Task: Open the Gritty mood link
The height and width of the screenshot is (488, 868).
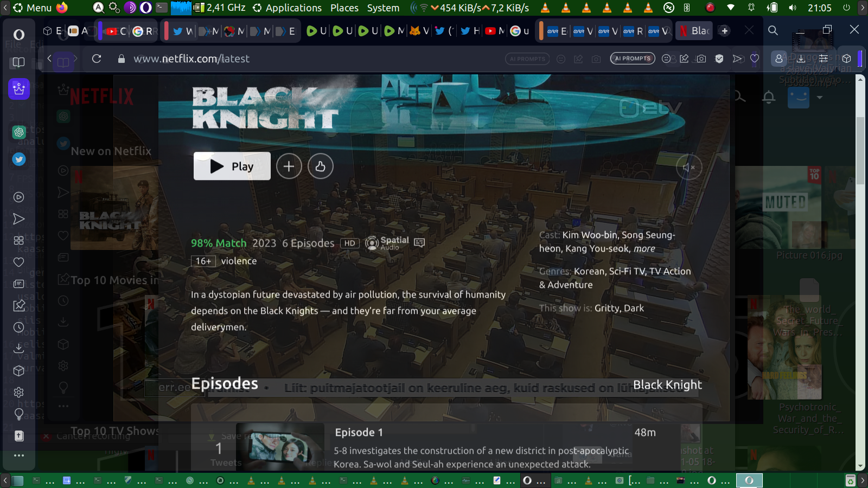Action: pos(607,308)
